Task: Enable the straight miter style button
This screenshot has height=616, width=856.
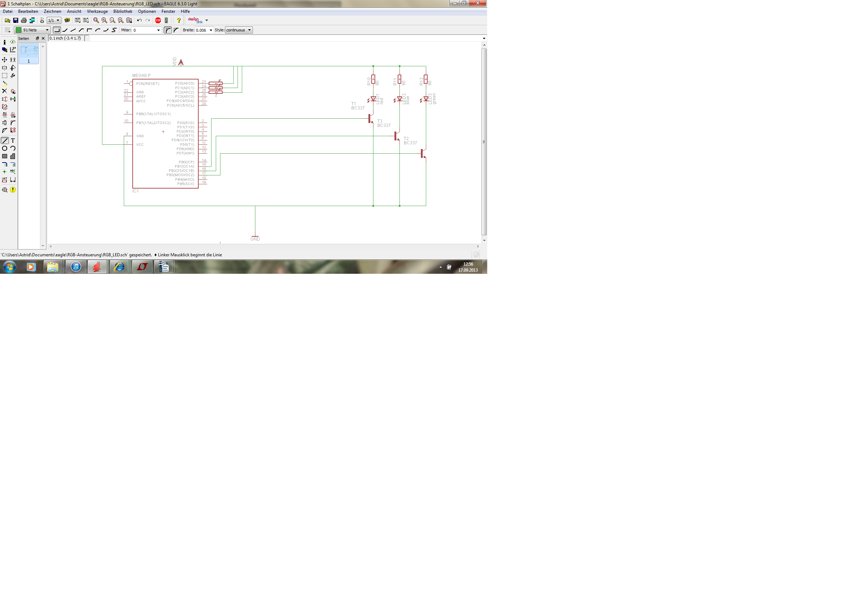Action: 176,30
